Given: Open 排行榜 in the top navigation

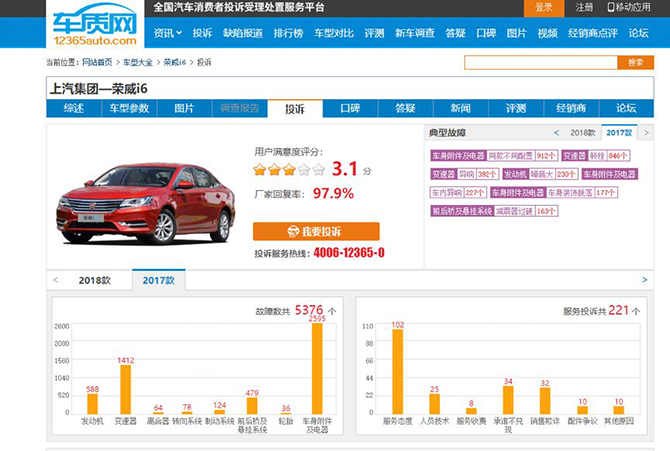Looking at the screenshot, I should coord(288,33).
